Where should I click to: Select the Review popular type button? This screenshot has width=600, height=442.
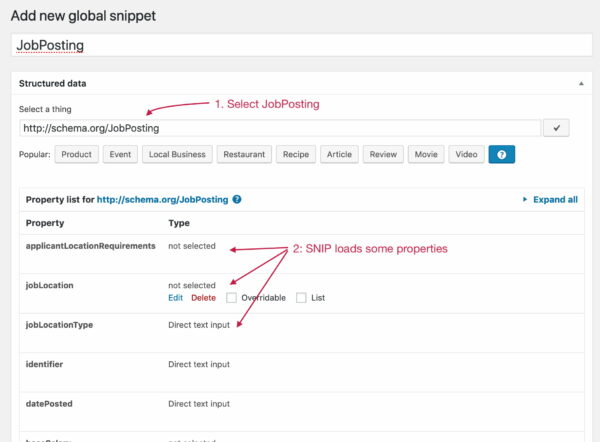tap(383, 154)
